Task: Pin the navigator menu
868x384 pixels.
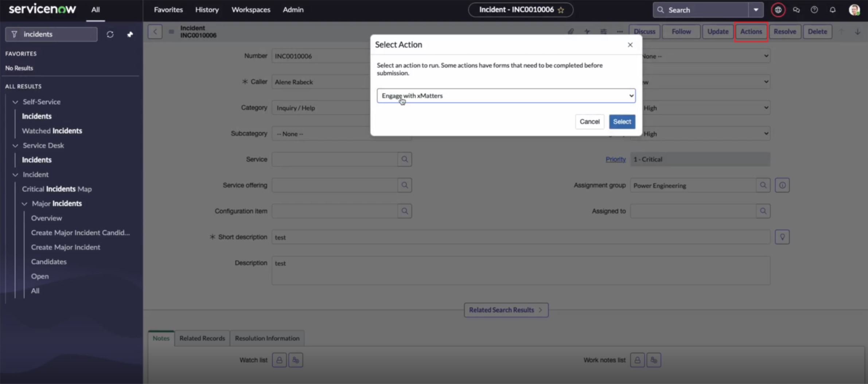Action: coord(130,34)
